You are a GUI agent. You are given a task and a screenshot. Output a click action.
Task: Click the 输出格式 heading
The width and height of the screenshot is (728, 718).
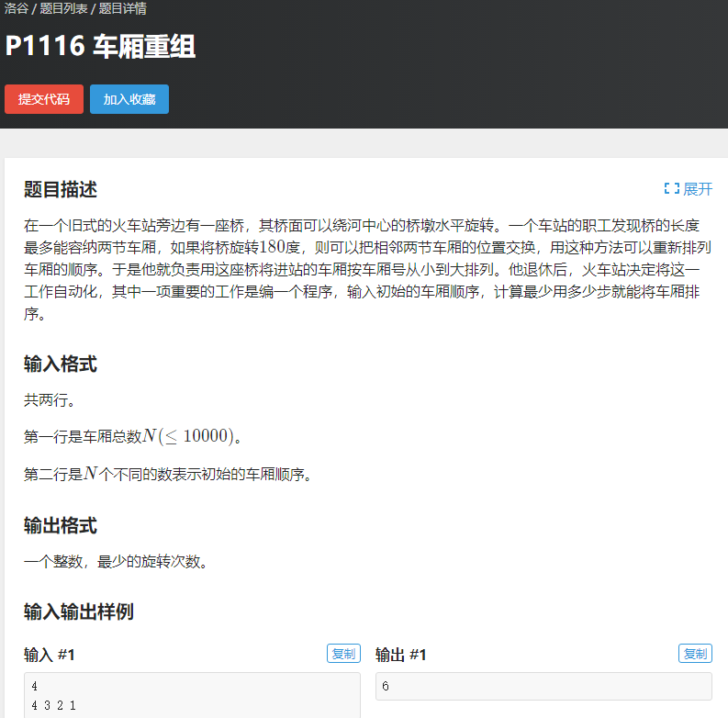click(x=61, y=525)
